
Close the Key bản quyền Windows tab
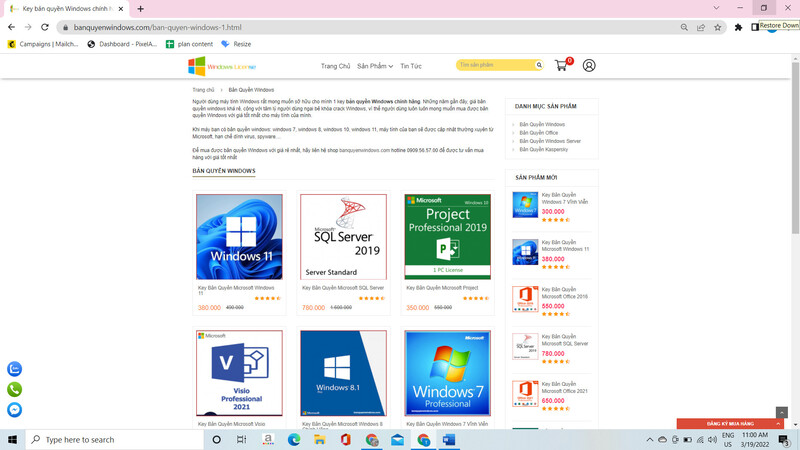[x=121, y=9]
